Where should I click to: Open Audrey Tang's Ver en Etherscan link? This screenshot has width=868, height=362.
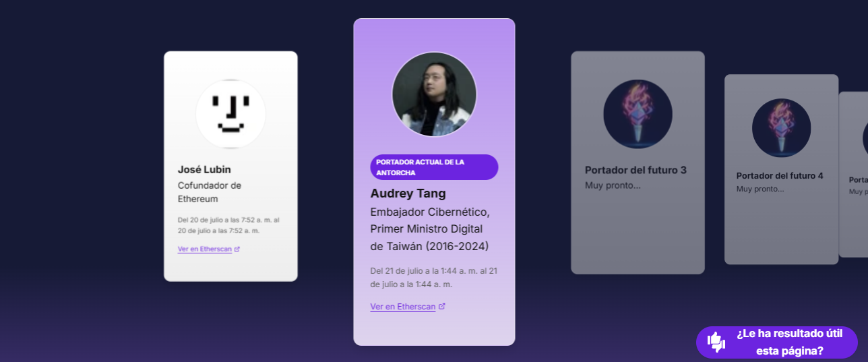(x=403, y=307)
